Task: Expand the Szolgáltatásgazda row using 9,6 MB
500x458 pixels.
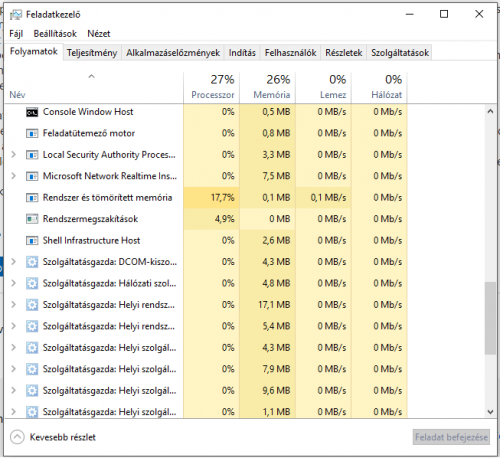Action: (13, 390)
